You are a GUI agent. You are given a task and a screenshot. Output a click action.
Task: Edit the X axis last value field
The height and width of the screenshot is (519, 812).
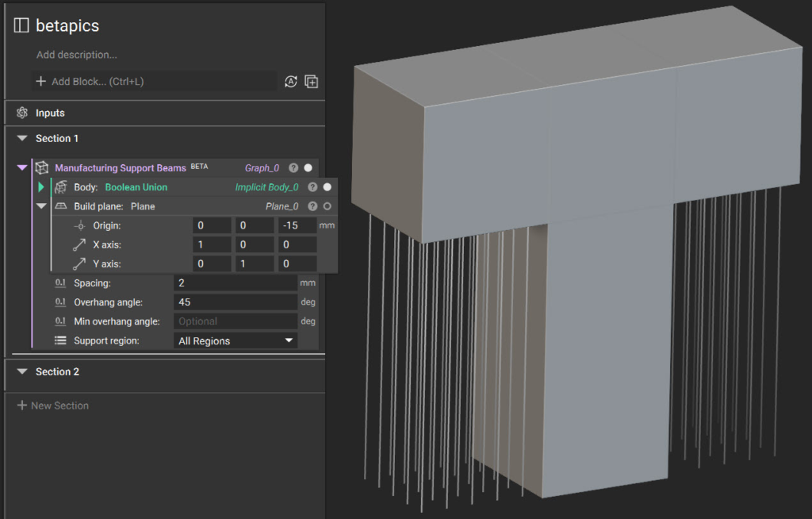pos(297,244)
